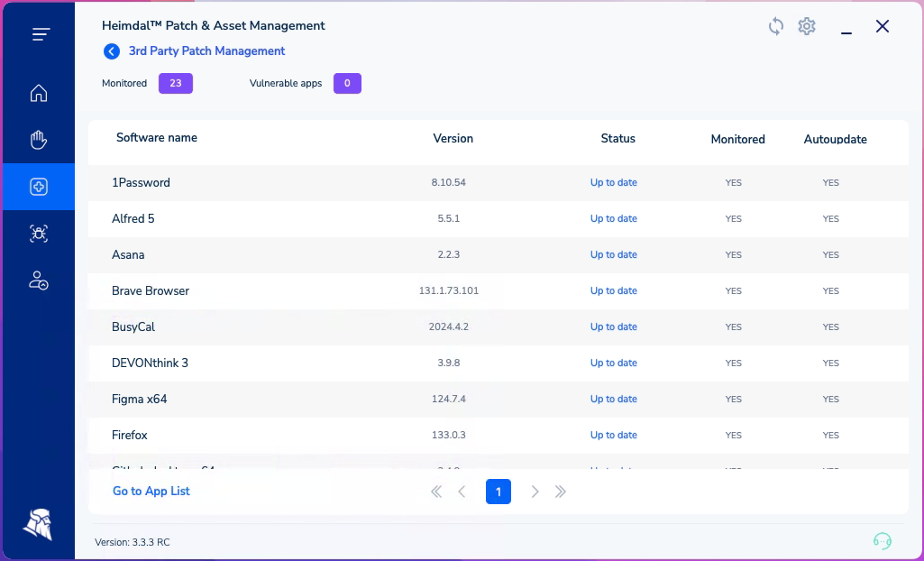Click version 2024.4.2 cell
This screenshot has height=561, width=924.
tap(448, 326)
